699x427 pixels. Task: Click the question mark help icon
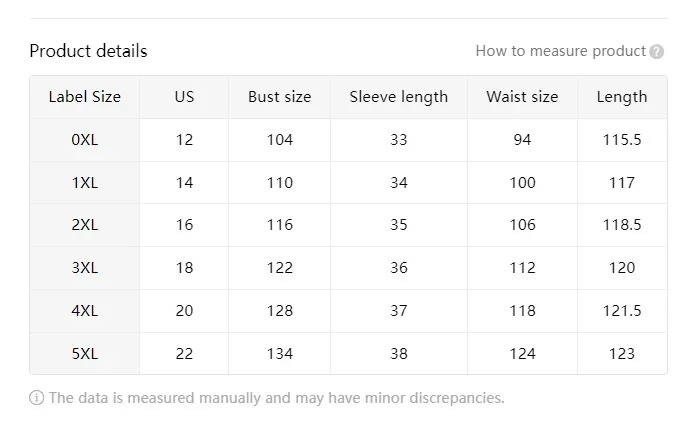coord(657,52)
